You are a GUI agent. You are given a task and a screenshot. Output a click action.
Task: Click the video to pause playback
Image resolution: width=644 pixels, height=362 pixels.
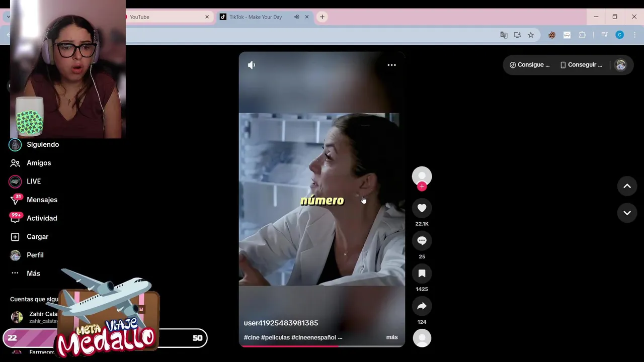point(322,200)
